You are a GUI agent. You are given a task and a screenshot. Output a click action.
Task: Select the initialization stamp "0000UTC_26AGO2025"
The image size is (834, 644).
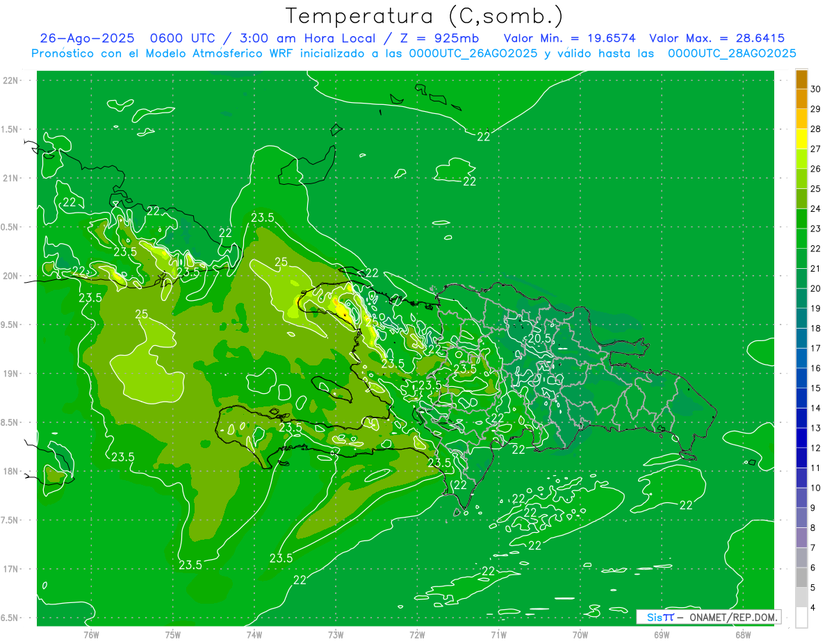tap(473, 53)
